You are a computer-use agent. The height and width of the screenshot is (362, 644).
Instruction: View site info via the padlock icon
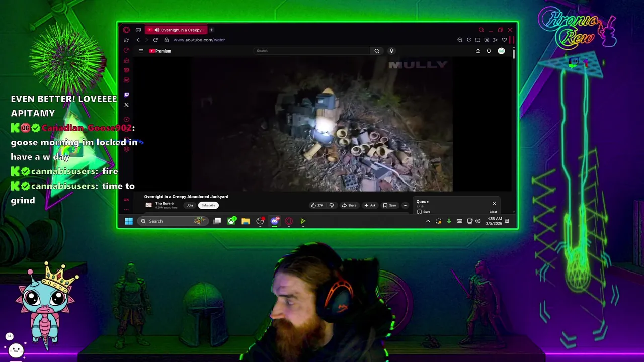pos(166,40)
